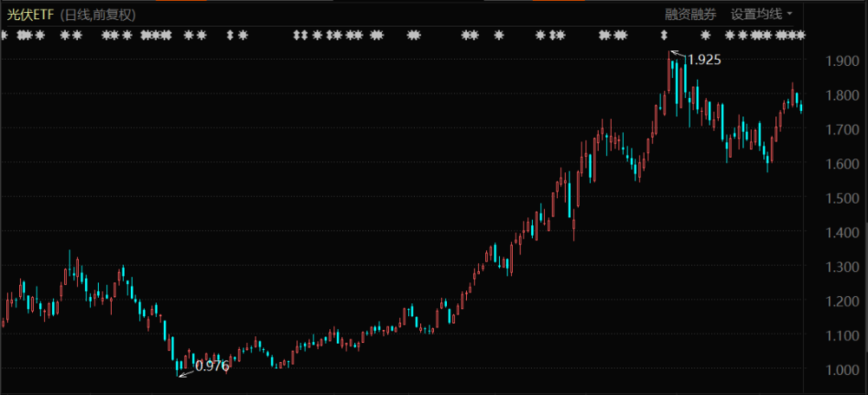868x395 pixels.
Task: Open the (日线,前复权) period and adjustment selector
Action: pos(97,15)
